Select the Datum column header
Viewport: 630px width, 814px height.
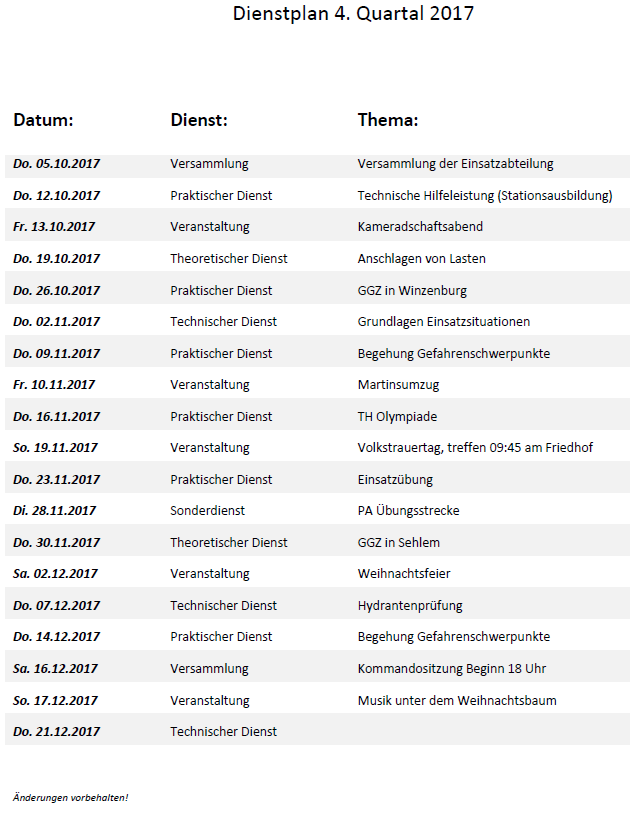click(x=43, y=121)
